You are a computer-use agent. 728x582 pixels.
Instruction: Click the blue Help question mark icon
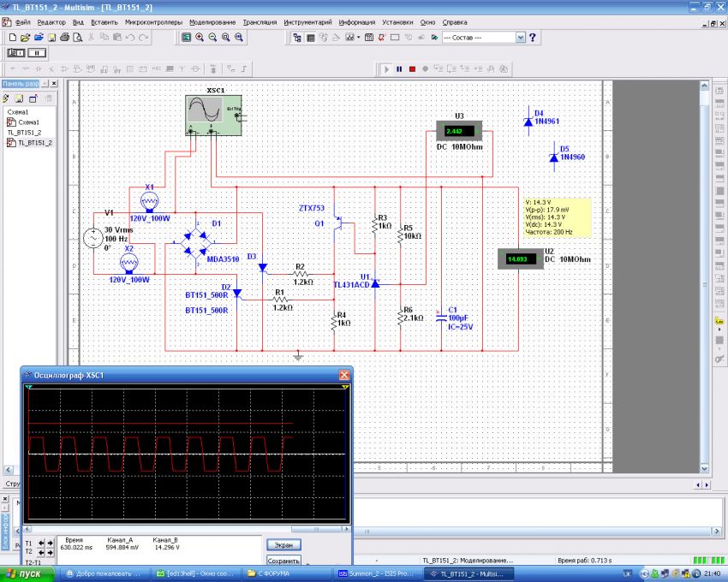[x=533, y=39]
